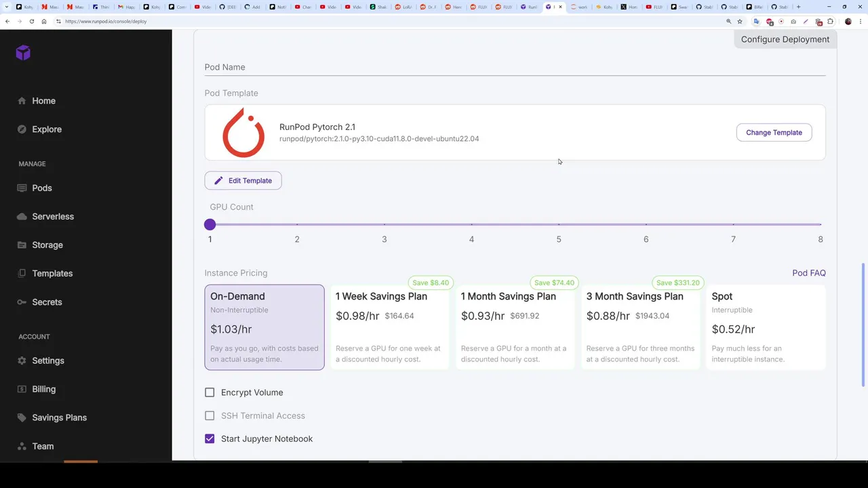Open the Extensions puzzle icon

[x=830, y=21]
